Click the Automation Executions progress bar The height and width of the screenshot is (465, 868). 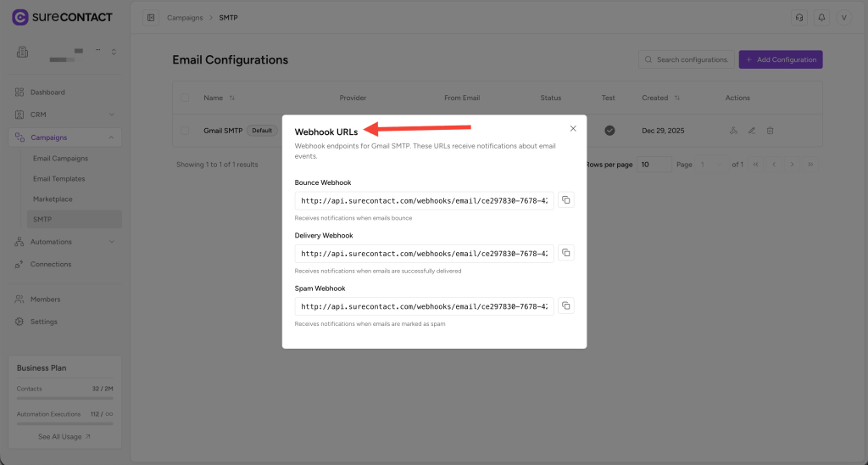pyautogui.click(x=64, y=423)
